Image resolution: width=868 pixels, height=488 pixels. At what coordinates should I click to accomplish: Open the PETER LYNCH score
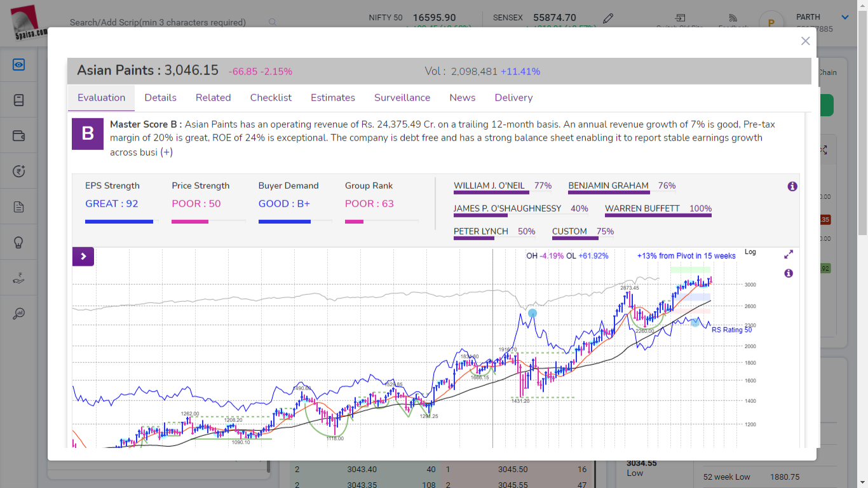tap(481, 231)
